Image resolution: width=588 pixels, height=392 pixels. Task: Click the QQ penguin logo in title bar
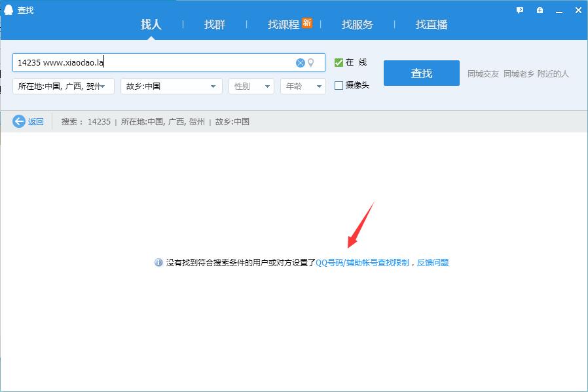coord(9,10)
